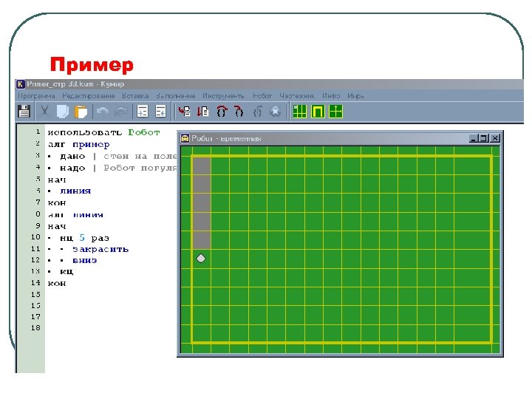Click the Redo arrow icon

point(120,112)
